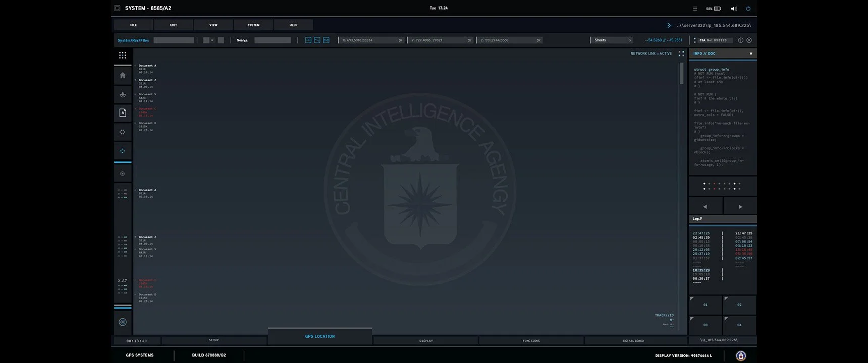Open the dot-grid apps launcher

pos(123,55)
